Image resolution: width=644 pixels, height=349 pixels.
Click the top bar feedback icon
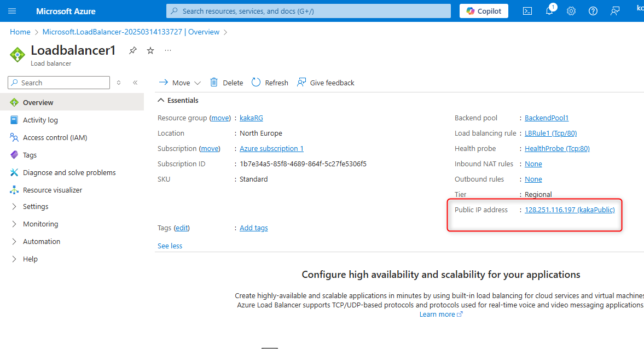(615, 11)
